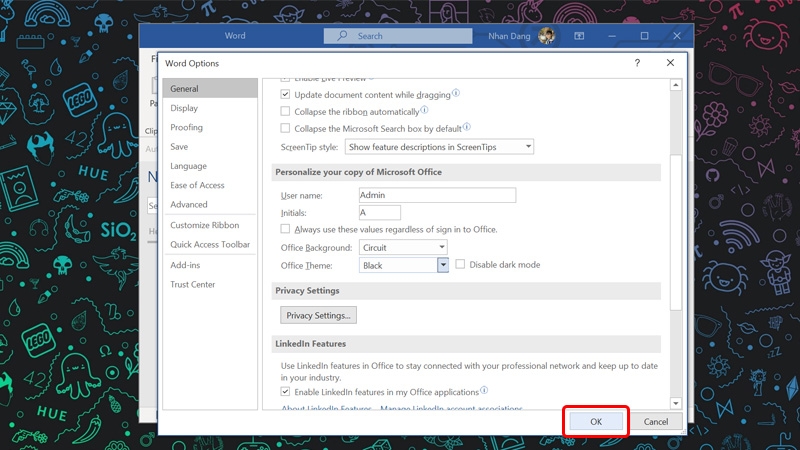The width and height of the screenshot is (800, 450).
Task: Minimize the Word window
Action: pyautogui.click(x=612, y=36)
